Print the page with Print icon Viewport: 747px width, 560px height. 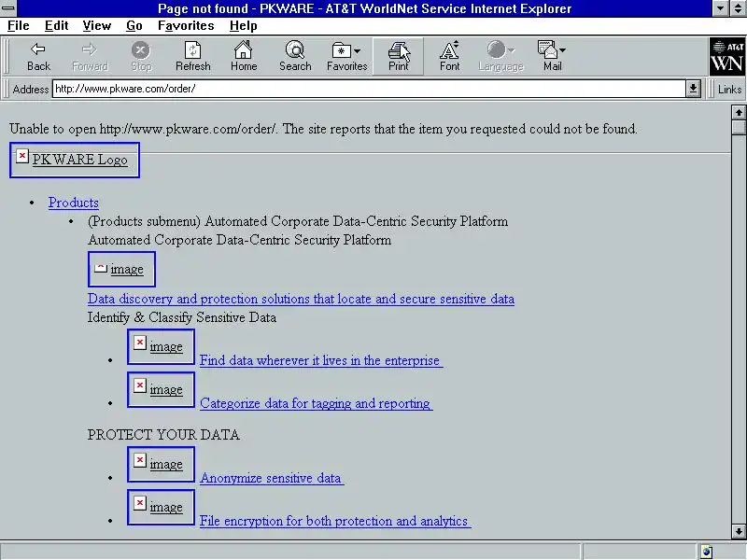tap(398, 56)
